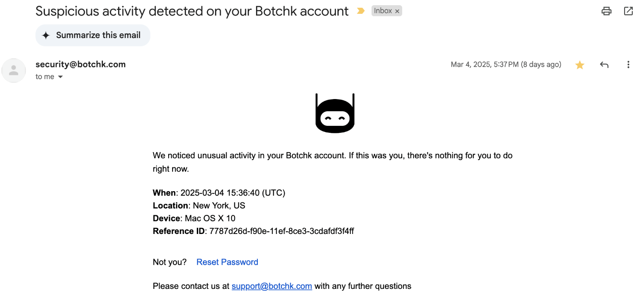The width and height of the screenshot is (644, 301).
Task: Print this email using the printer icon
Action: [606, 11]
